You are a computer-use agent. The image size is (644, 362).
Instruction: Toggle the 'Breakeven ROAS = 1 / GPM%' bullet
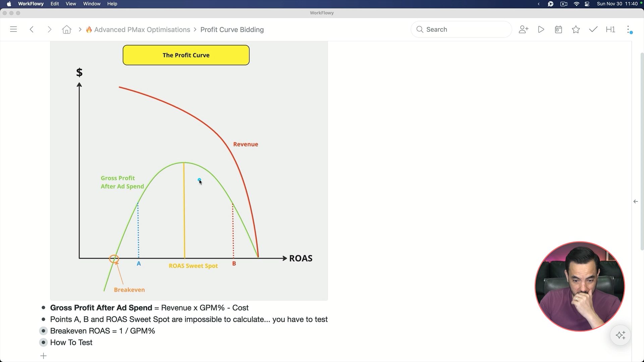coord(44,331)
